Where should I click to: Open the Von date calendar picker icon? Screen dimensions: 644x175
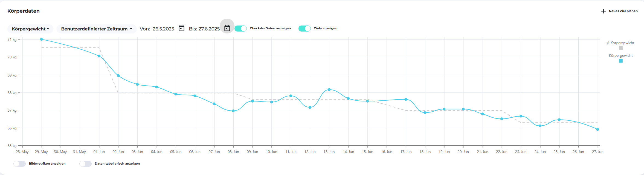click(x=181, y=28)
